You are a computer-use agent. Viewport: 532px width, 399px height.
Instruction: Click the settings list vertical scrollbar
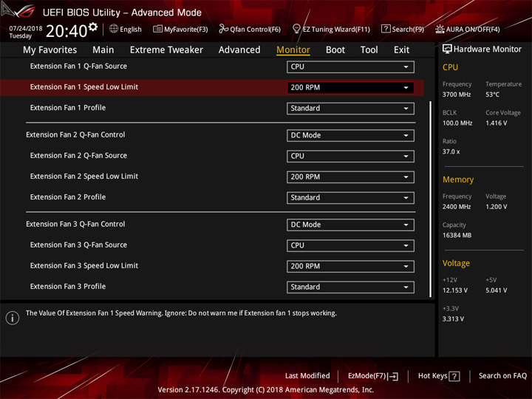(431, 199)
